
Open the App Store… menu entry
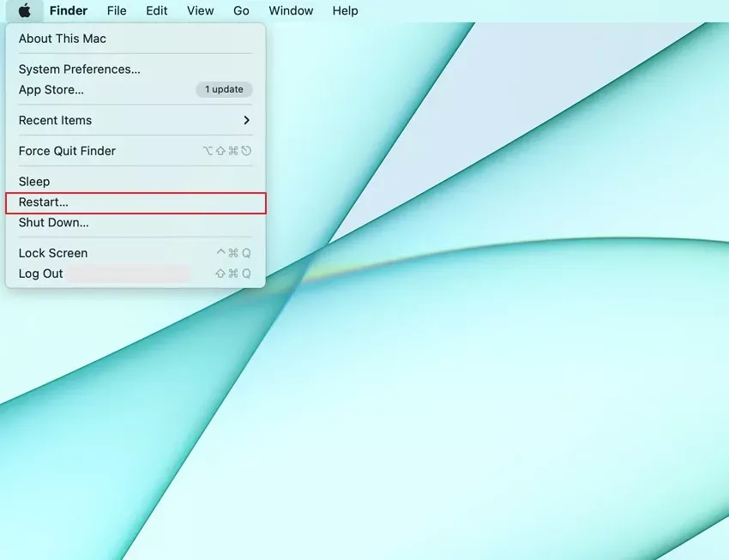tap(136, 90)
